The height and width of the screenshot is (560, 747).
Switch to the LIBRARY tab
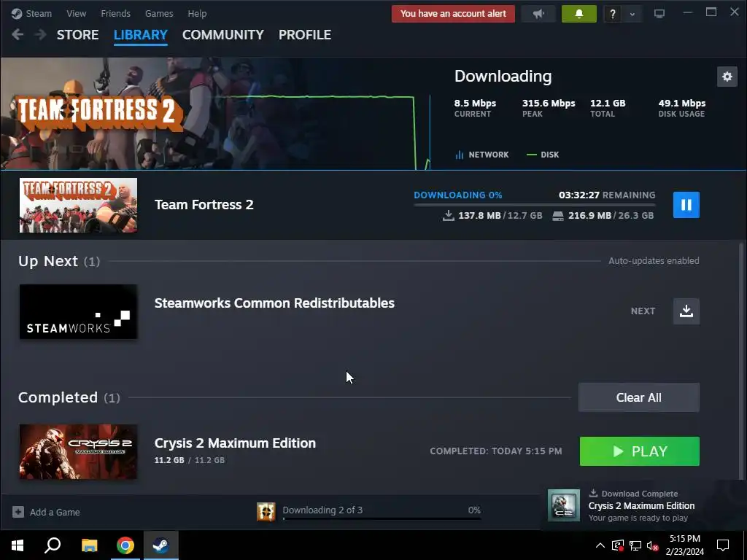point(141,35)
